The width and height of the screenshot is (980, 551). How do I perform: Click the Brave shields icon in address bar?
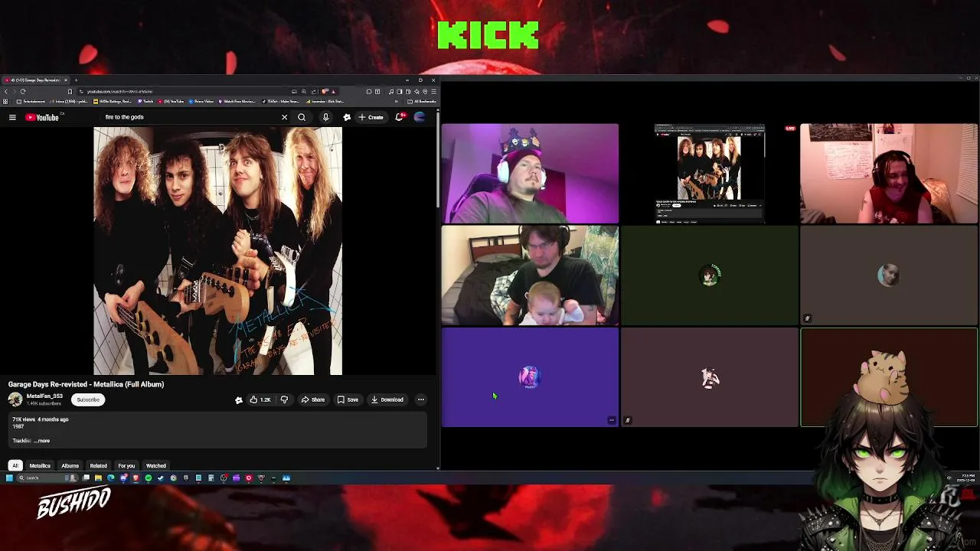[325, 91]
